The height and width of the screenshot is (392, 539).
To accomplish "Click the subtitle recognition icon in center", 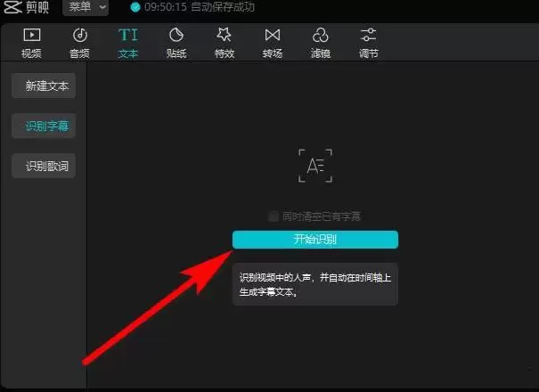I will coord(315,166).
